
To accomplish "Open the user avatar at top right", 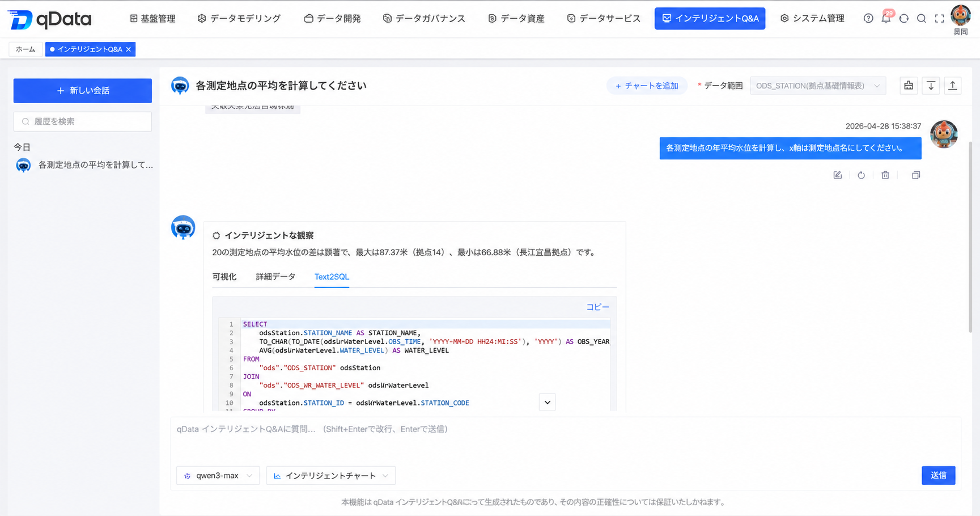I will pyautogui.click(x=961, y=15).
